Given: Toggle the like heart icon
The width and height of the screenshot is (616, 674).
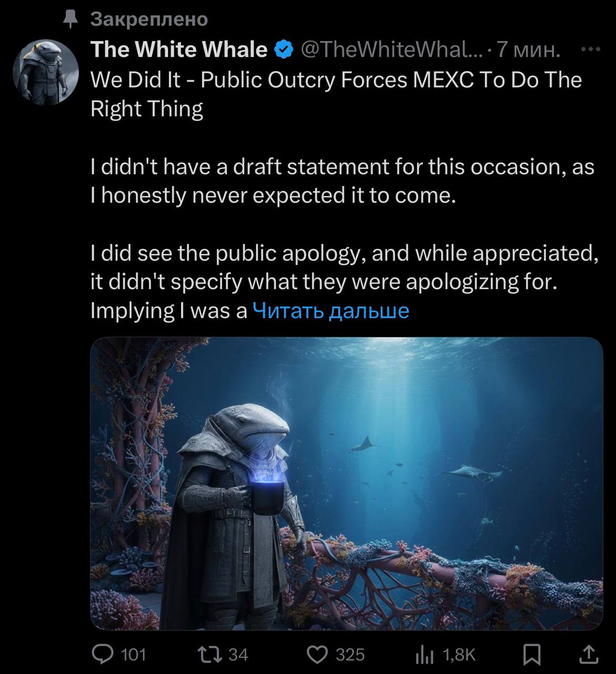Looking at the screenshot, I should point(316,654).
